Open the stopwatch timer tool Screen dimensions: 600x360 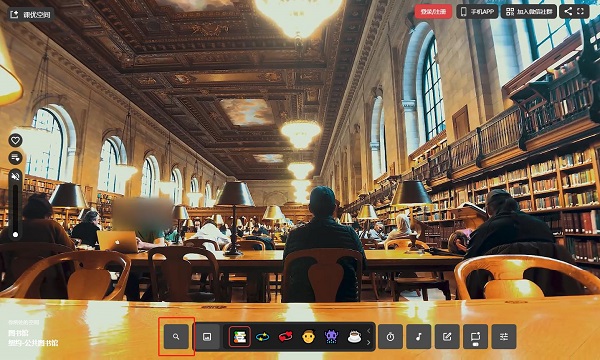pyautogui.click(x=390, y=337)
